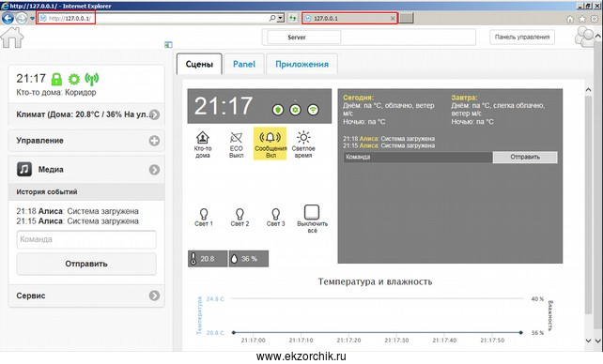
Task: Expand the Сервис section arrow
Action: pyautogui.click(x=155, y=296)
